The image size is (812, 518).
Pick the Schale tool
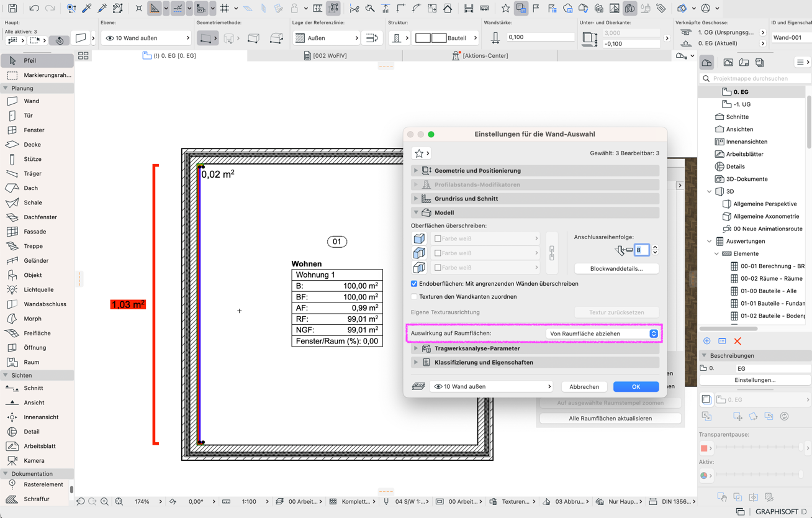pyautogui.click(x=37, y=202)
